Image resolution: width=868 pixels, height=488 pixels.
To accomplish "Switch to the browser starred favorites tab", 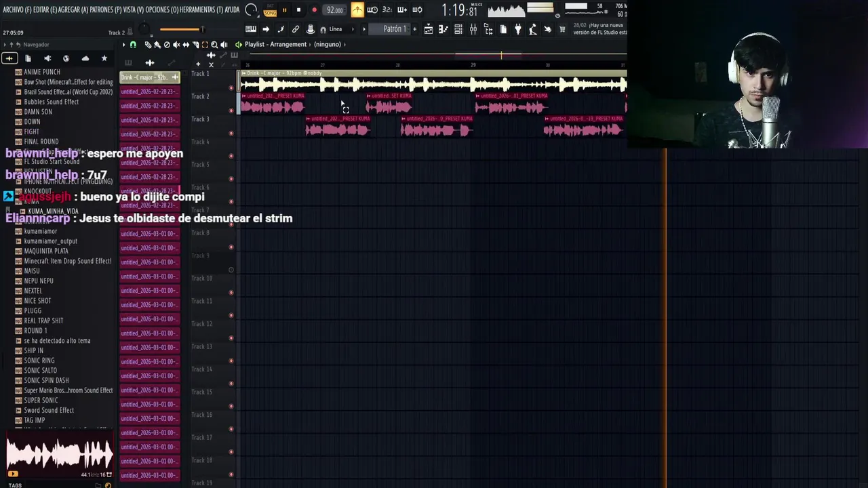I will pyautogui.click(x=104, y=59).
